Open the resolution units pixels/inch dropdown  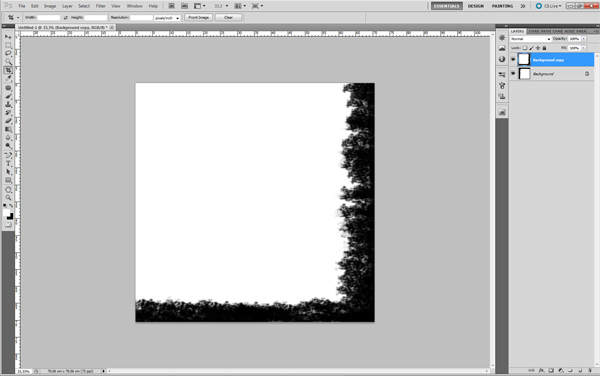[x=167, y=18]
